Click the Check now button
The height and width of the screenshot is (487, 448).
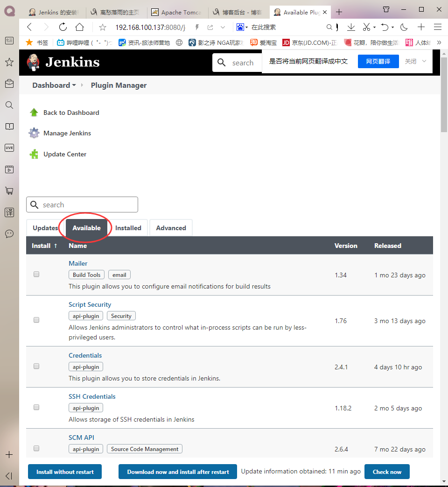[x=387, y=472]
